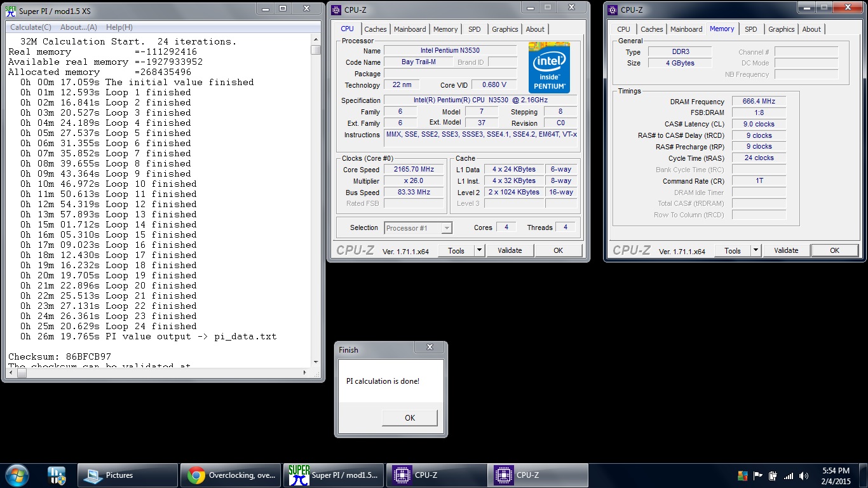Click the Name field Intel Pentium N3530
Viewport: 868px width, 488px height.
coord(450,51)
